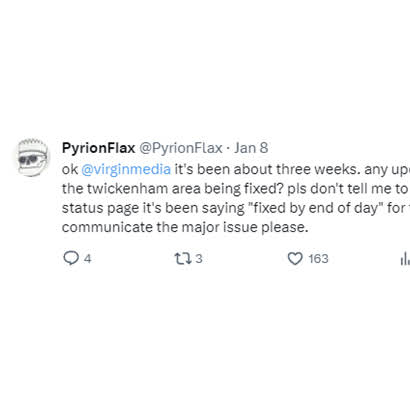The height and width of the screenshot is (410, 410).
Task: Click the reply speech bubble icon
Action: coord(71,258)
